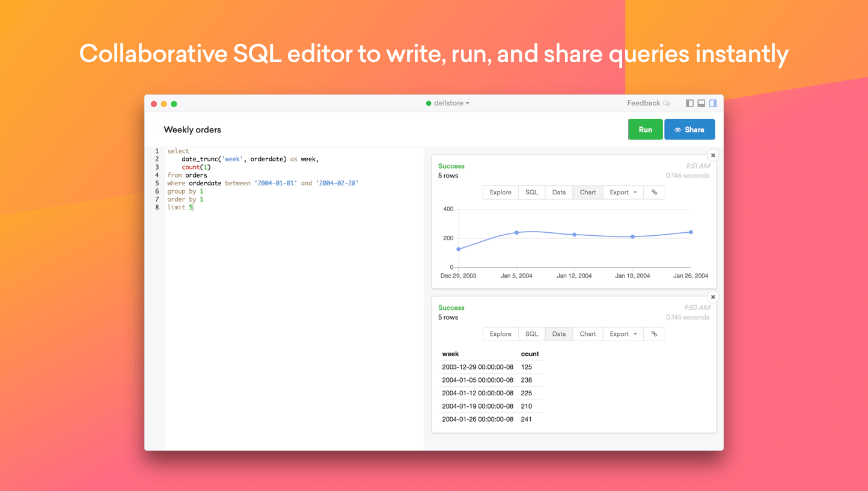Open Explore tab in the 9:50 AM result
This screenshot has height=491, width=868.
501,334
